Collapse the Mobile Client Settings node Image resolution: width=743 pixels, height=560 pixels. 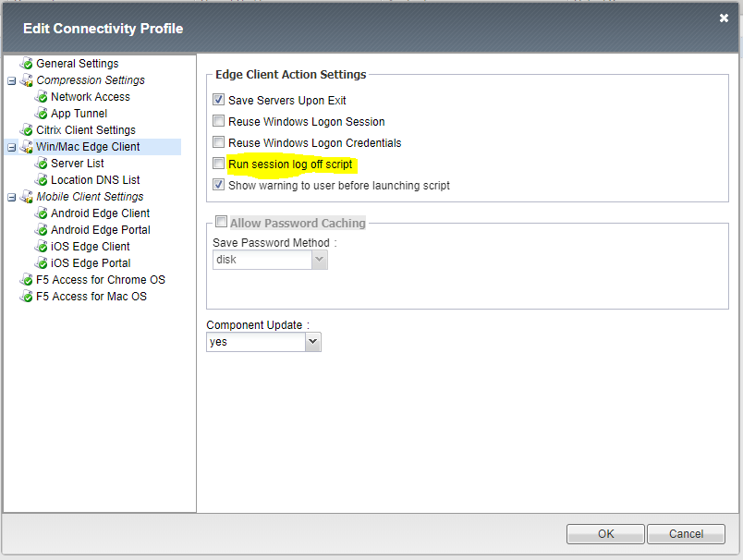[11, 197]
